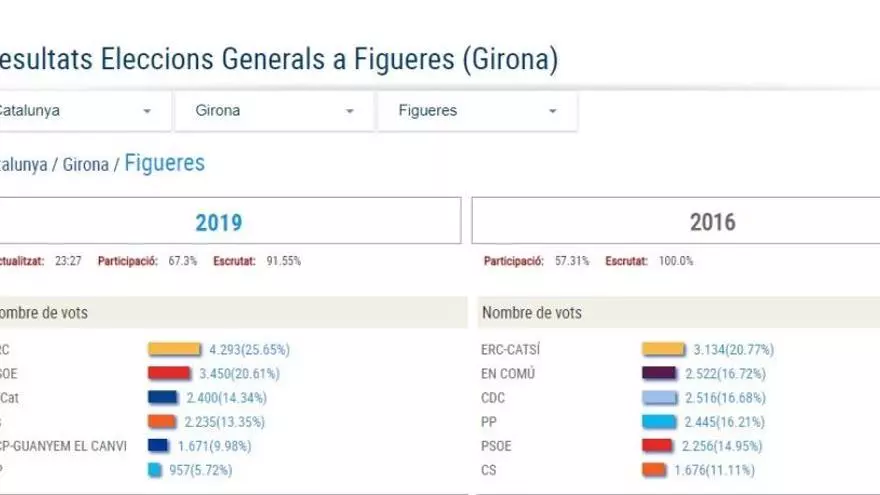Select the pale blue CDC bar
The width and height of the screenshot is (880, 495).
coord(659,397)
